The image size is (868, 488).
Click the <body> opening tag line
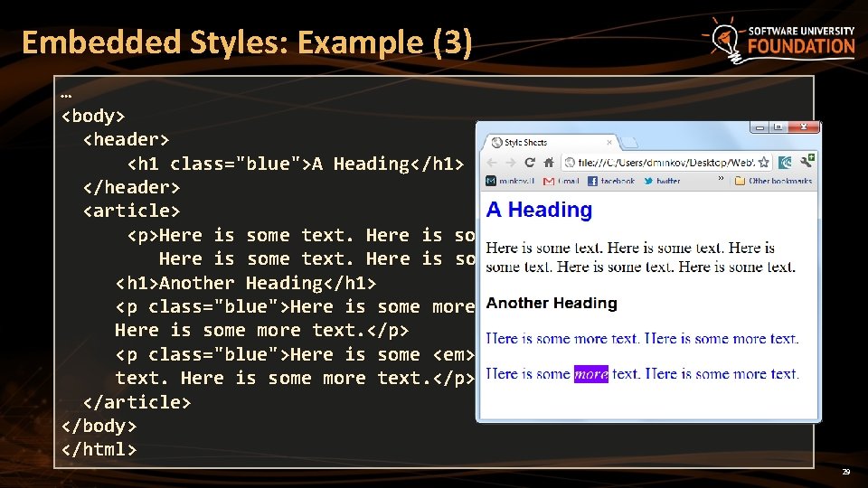coord(93,117)
